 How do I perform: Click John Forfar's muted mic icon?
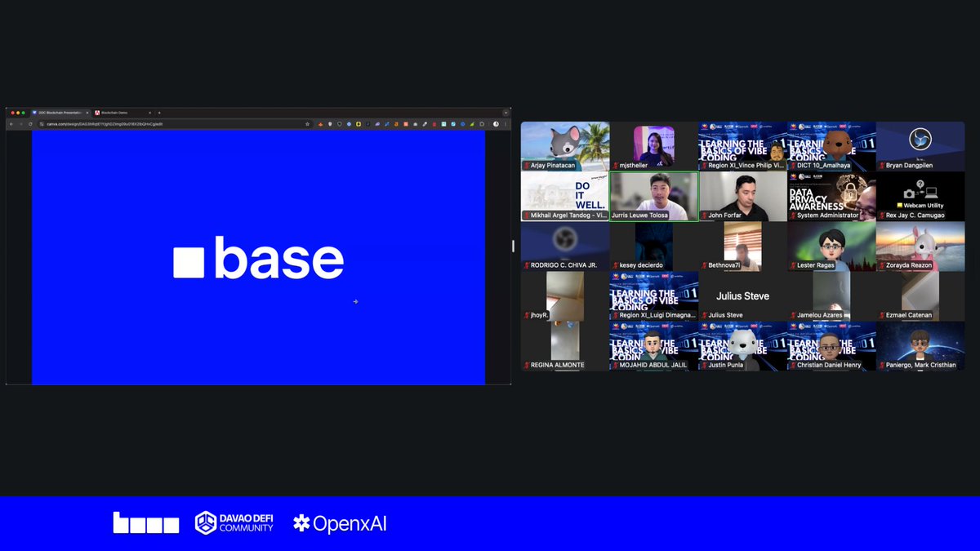(704, 216)
